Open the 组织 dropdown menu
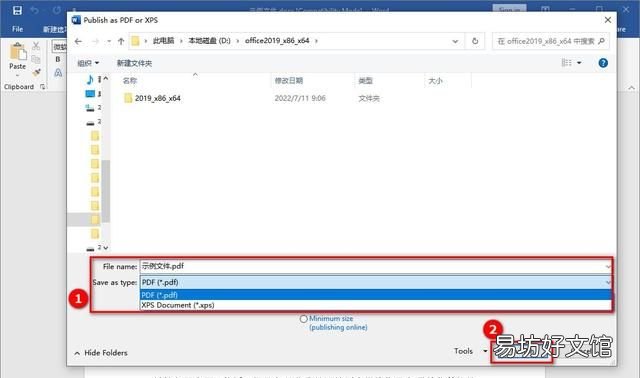 pos(88,63)
